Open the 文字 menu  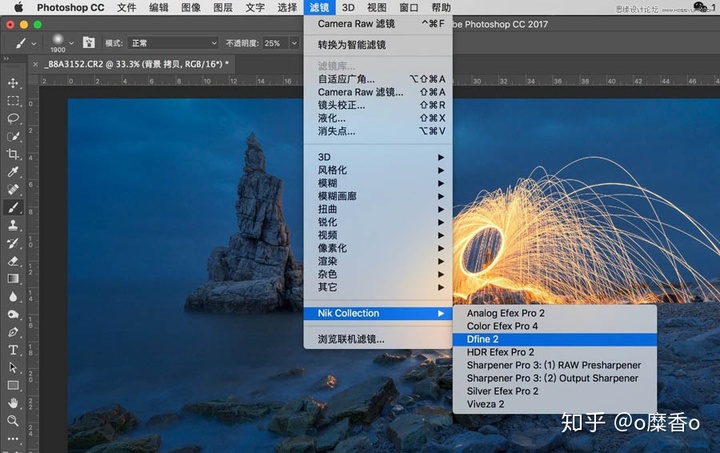pyautogui.click(x=255, y=7)
